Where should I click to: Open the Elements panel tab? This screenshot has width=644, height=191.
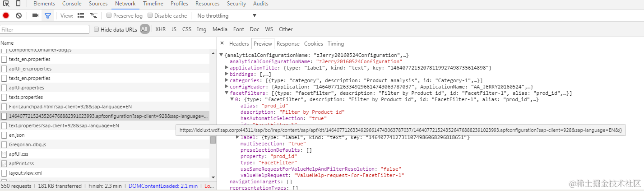[x=44, y=4]
